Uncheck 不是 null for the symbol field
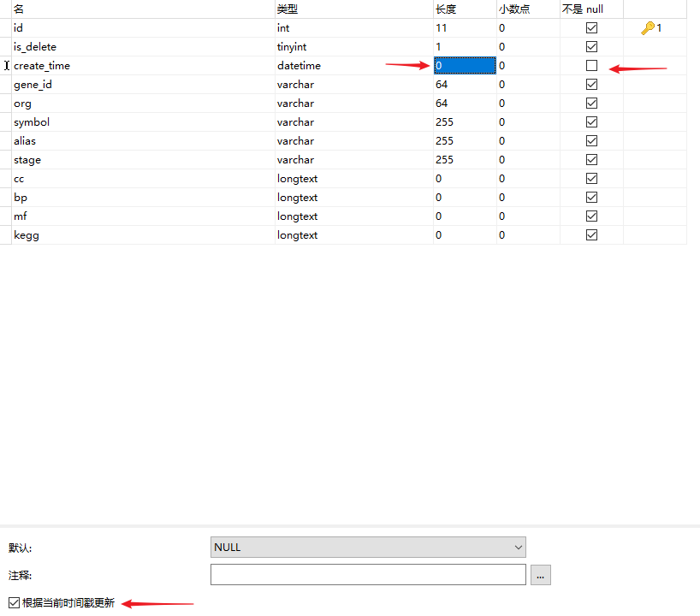Screen dimensions: 700x616 pos(591,121)
